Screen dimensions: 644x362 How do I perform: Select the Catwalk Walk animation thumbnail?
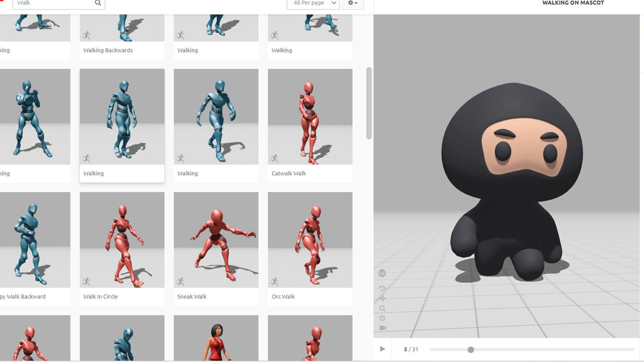[310, 117]
